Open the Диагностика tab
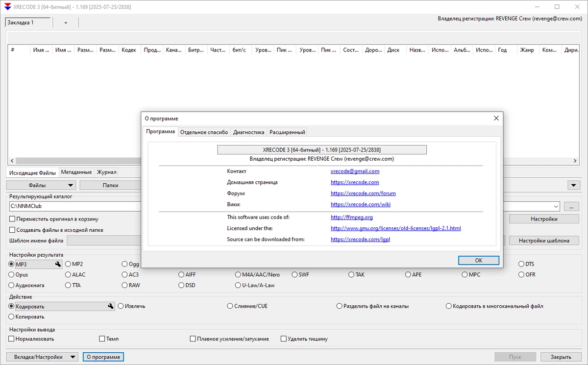Image resolution: width=588 pixels, height=365 pixels. pyautogui.click(x=249, y=132)
